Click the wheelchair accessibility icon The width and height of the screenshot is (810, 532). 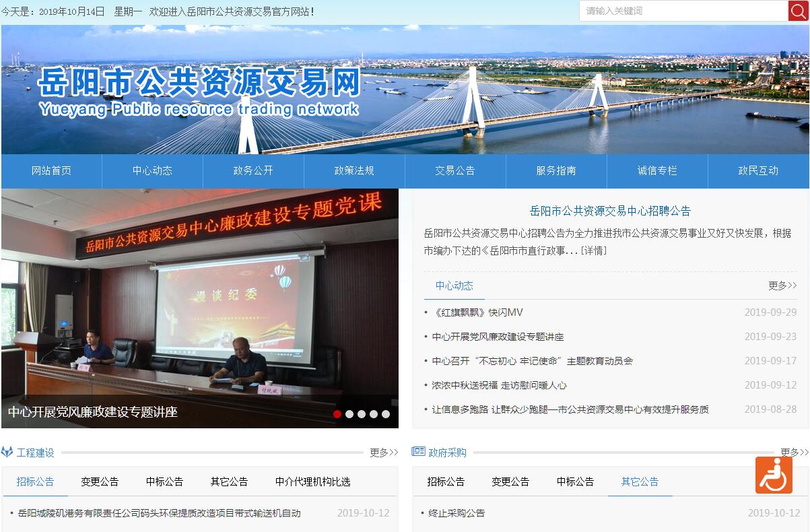coord(774,475)
